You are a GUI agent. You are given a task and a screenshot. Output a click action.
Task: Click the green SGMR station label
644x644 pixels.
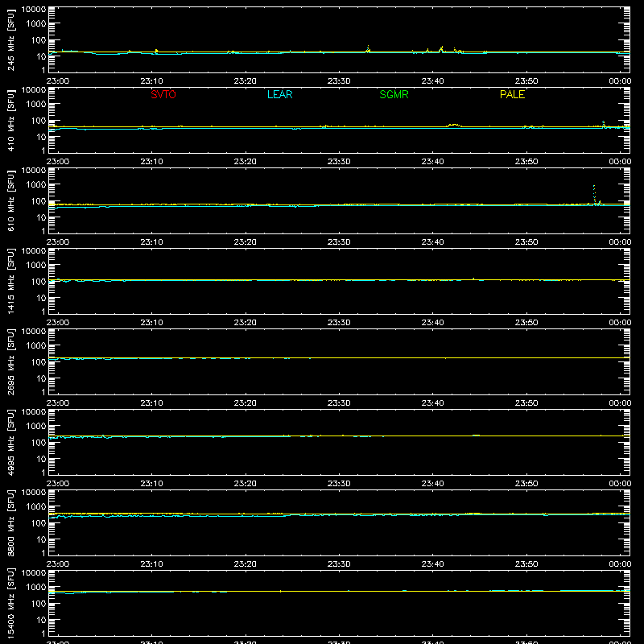coord(394,94)
